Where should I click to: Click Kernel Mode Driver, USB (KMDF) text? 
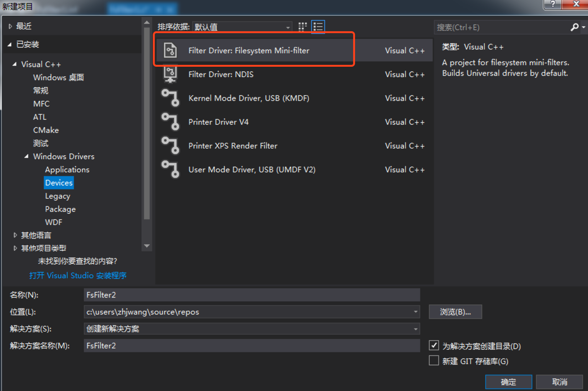click(249, 98)
